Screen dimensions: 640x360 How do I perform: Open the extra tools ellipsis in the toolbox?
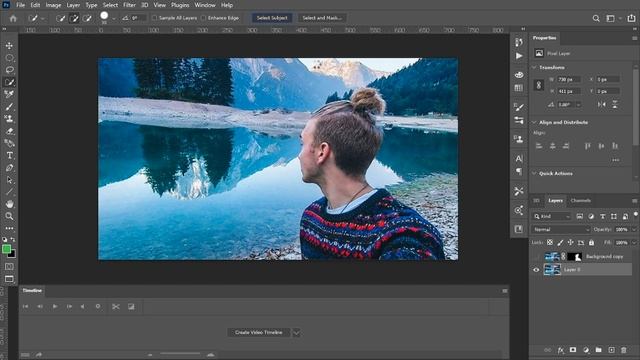(x=9, y=228)
